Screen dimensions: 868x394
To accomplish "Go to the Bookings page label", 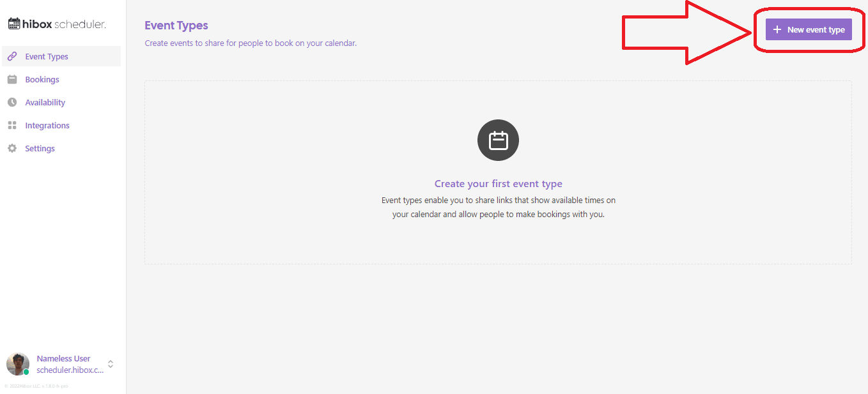I will pos(42,80).
